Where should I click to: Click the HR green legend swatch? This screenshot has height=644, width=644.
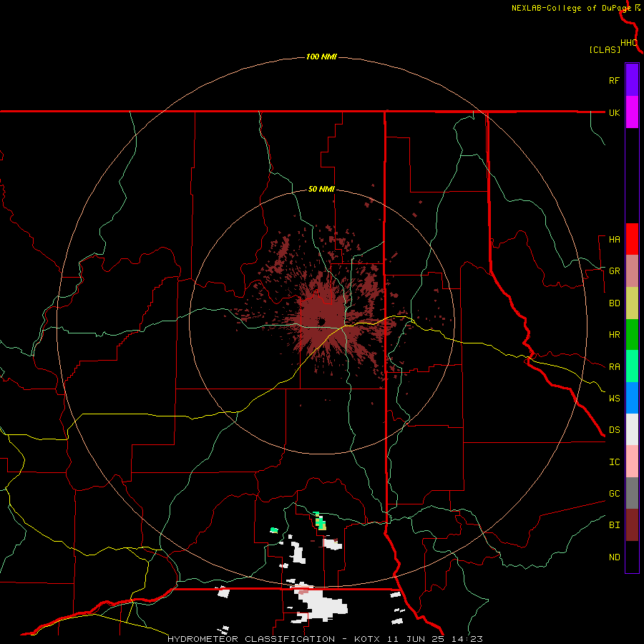pyautogui.click(x=632, y=335)
